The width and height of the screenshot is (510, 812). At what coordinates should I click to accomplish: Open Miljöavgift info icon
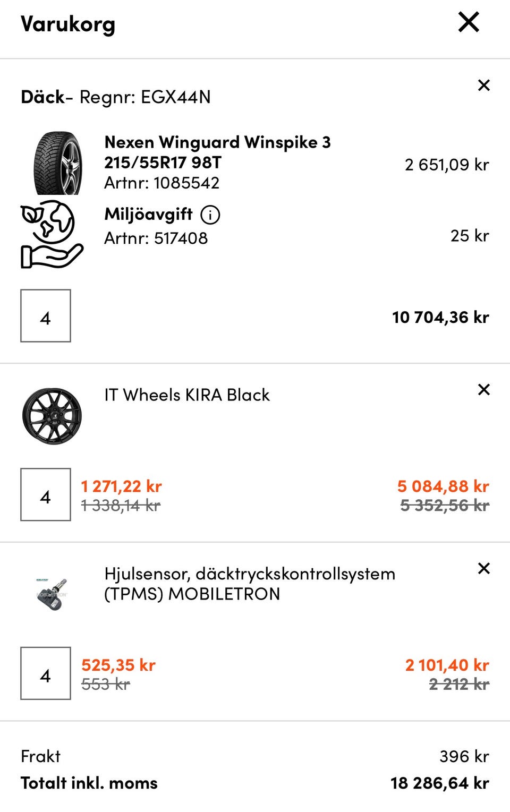point(210,215)
